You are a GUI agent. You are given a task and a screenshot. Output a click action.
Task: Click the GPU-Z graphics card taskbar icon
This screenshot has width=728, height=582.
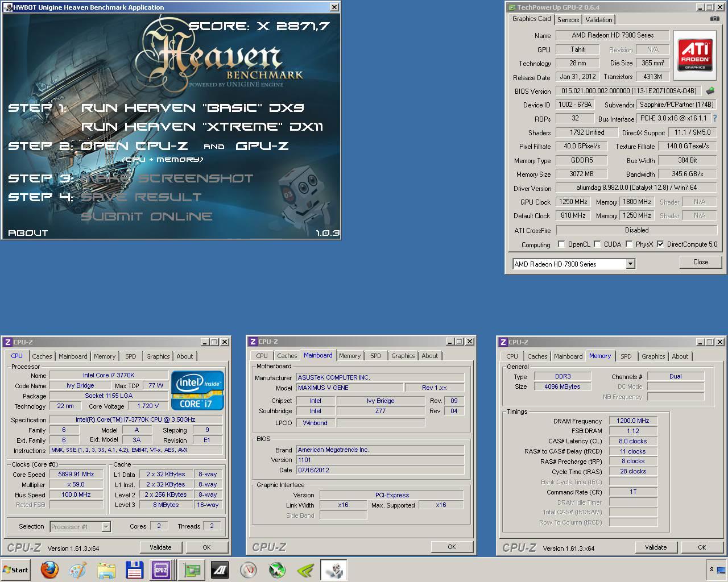(x=192, y=569)
